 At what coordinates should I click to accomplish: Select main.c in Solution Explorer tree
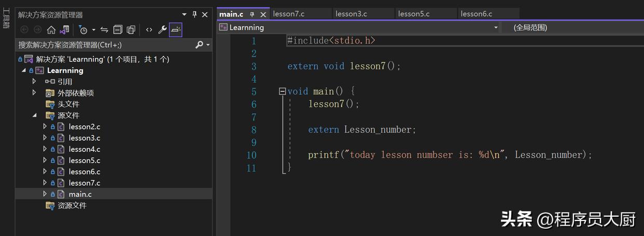point(80,194)
